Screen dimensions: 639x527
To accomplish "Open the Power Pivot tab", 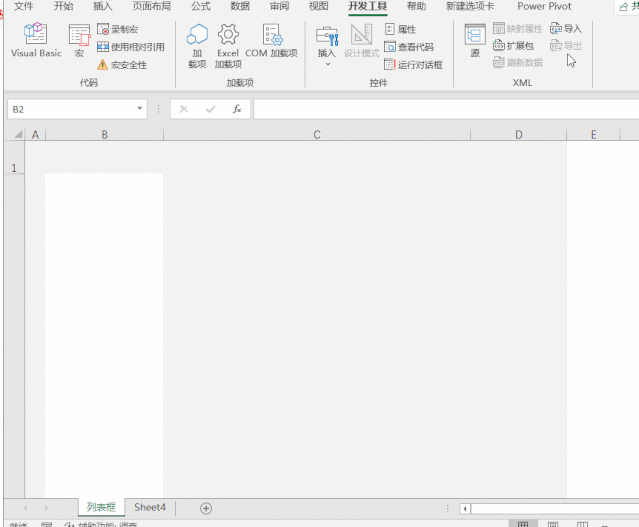I will coord(544,6).
